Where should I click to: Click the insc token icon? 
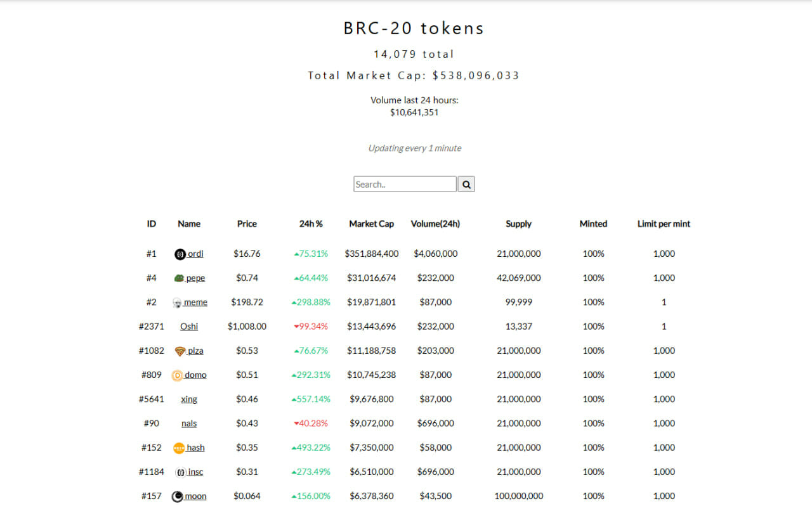[181, 472]
